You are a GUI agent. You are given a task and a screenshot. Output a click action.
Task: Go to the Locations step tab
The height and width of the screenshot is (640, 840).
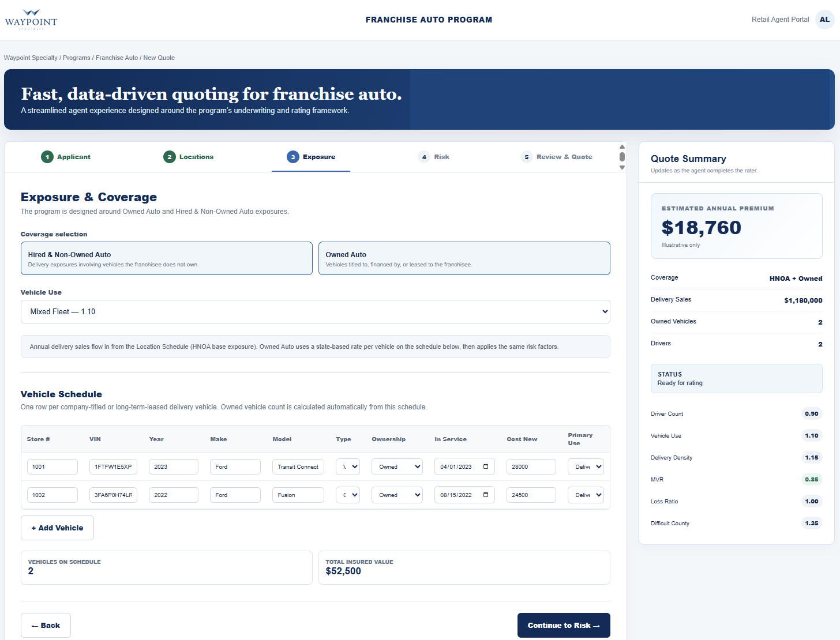point(188,157)
